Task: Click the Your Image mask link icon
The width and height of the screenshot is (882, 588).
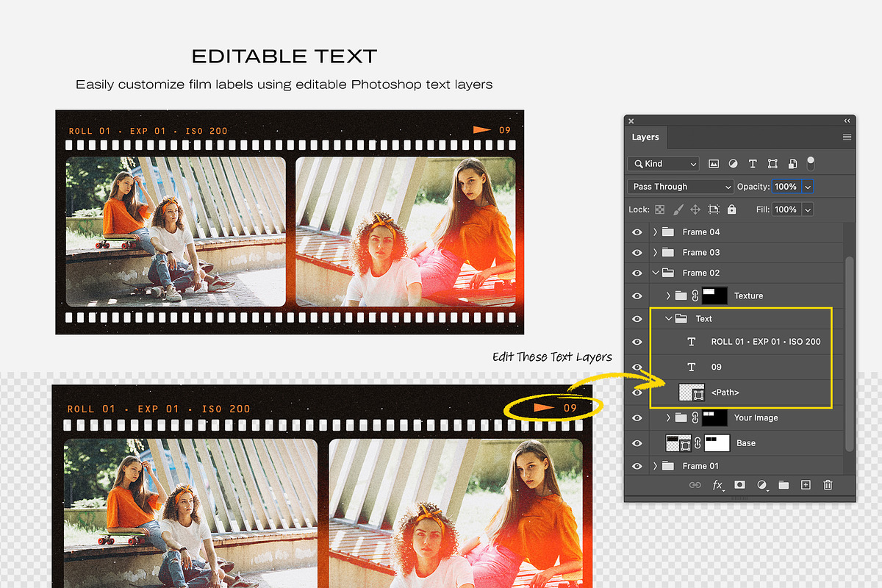Action: coord(695,417)
